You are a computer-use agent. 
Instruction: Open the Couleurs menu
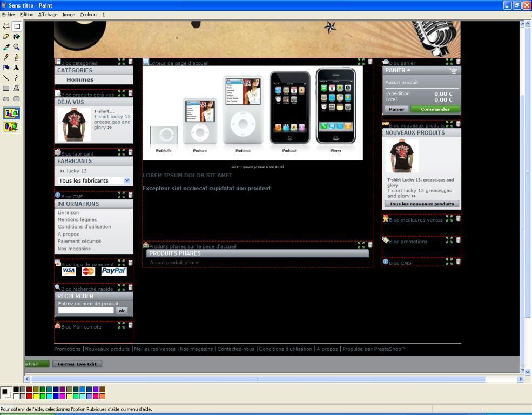tap(89, 15)
